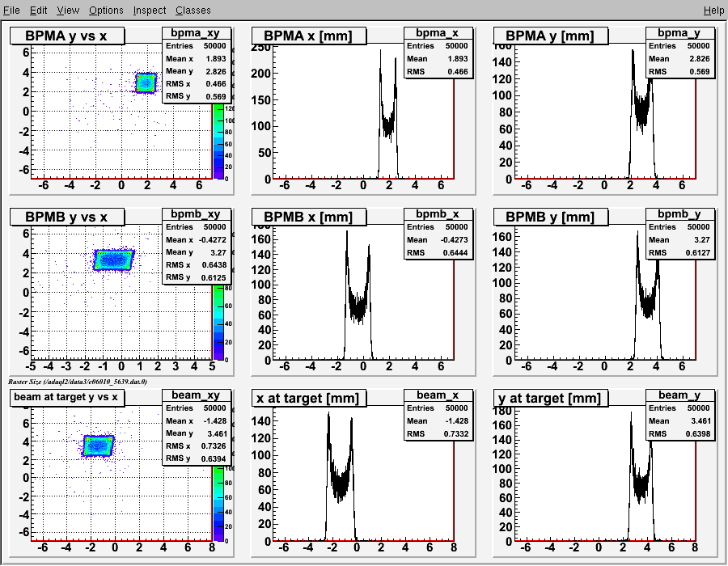Click the BPMB y vs x color palette
Screen dimensions: 728x566
click(218, 322)
